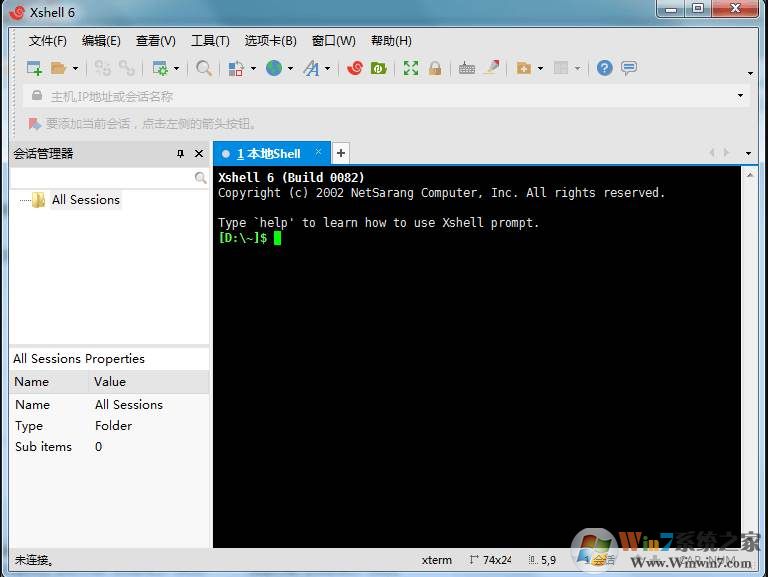Click the virtual keyboard toolbar icon

coord(467,68)
